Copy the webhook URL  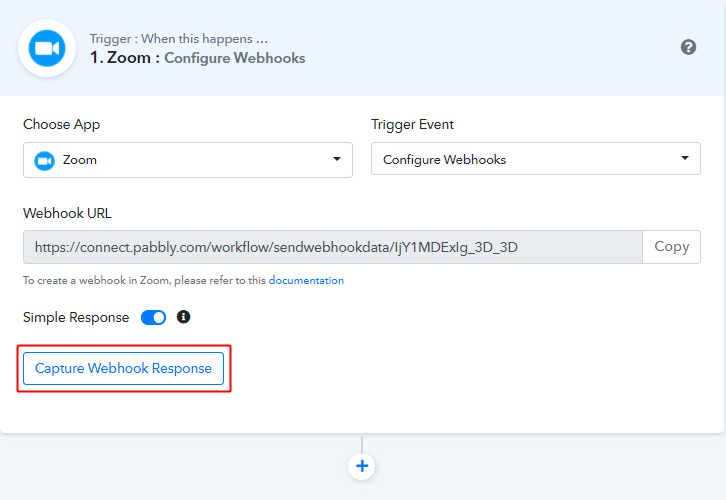click(671, 247)
